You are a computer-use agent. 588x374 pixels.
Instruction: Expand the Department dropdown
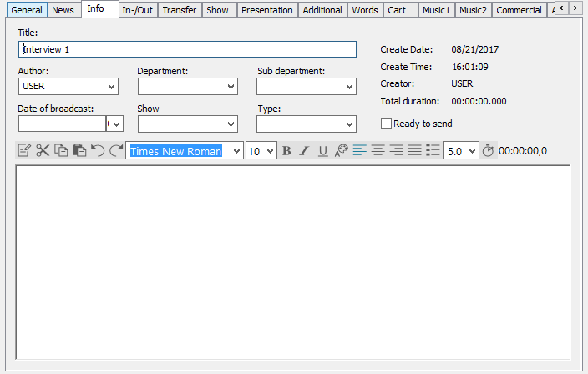[231, 86]
